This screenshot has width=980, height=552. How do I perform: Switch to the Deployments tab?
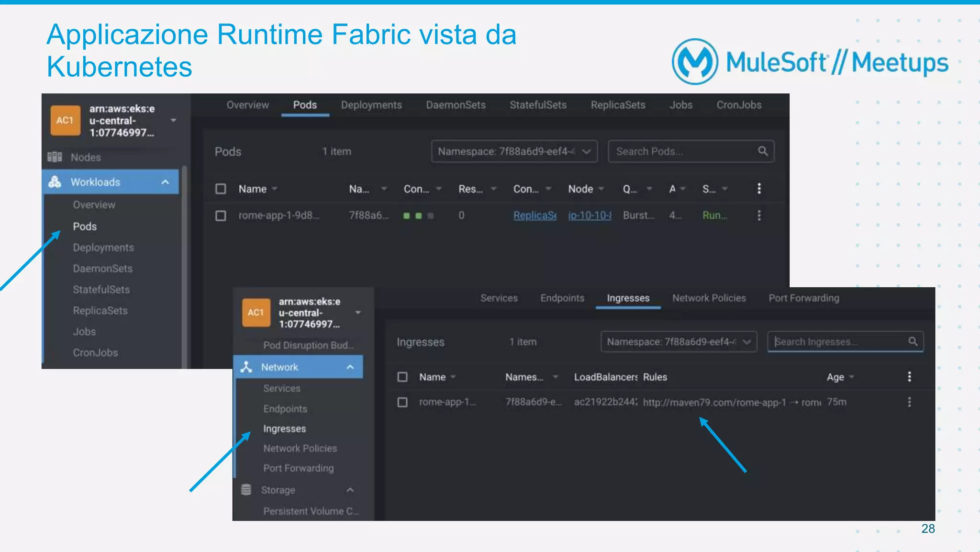pos(371,105)
